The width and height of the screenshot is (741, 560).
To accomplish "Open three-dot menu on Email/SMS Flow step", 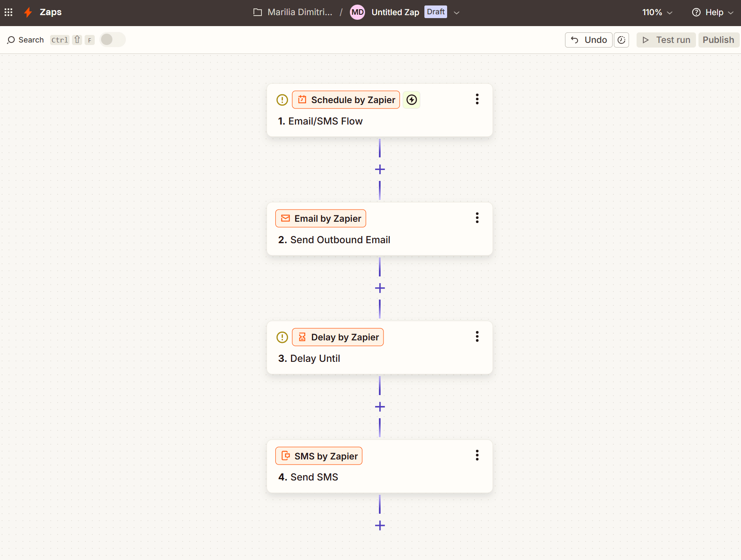I will point(477,99).
